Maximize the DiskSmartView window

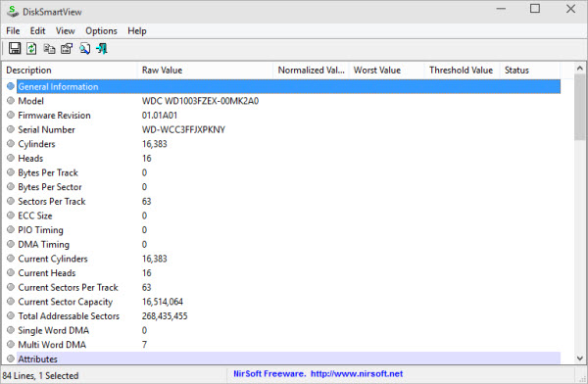pos(535,9)
